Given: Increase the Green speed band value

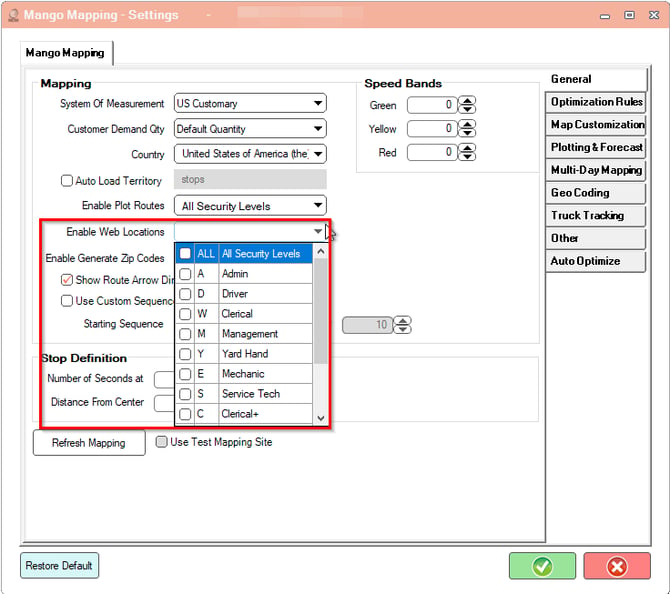Looking at the screenshot, I should click(x=467, y=101).
